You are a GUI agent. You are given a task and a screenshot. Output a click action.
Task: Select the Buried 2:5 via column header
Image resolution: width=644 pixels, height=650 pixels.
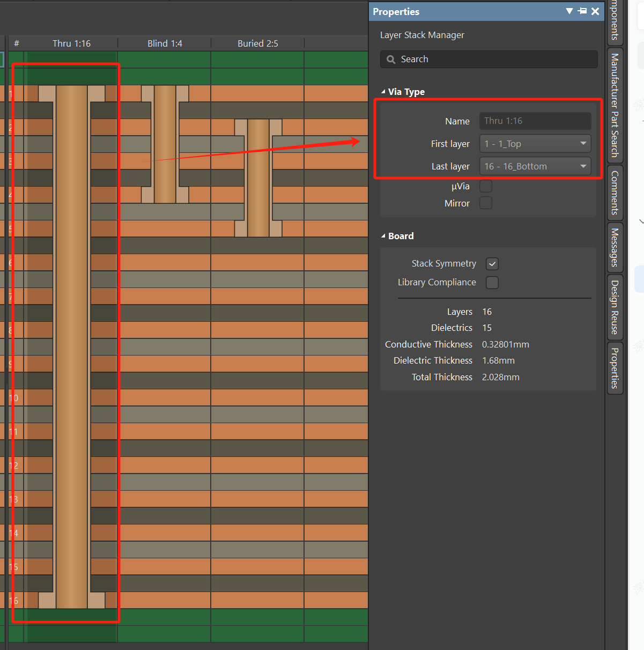[258, 43]
